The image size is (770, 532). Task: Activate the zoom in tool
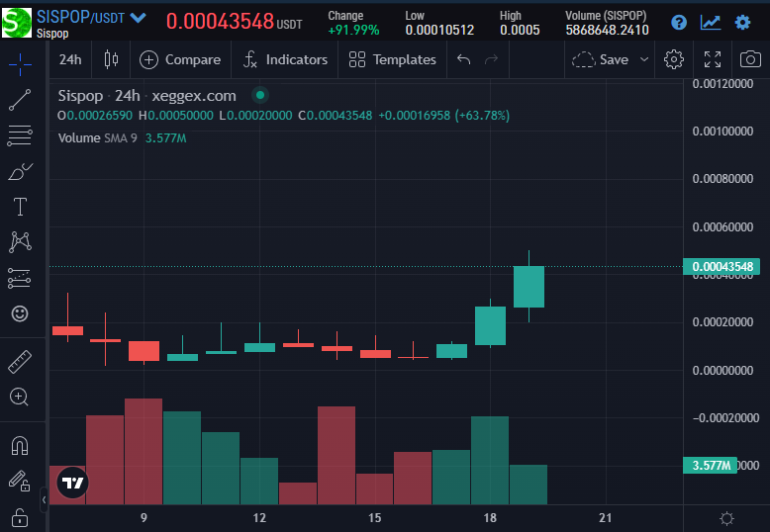coord(20,397)
